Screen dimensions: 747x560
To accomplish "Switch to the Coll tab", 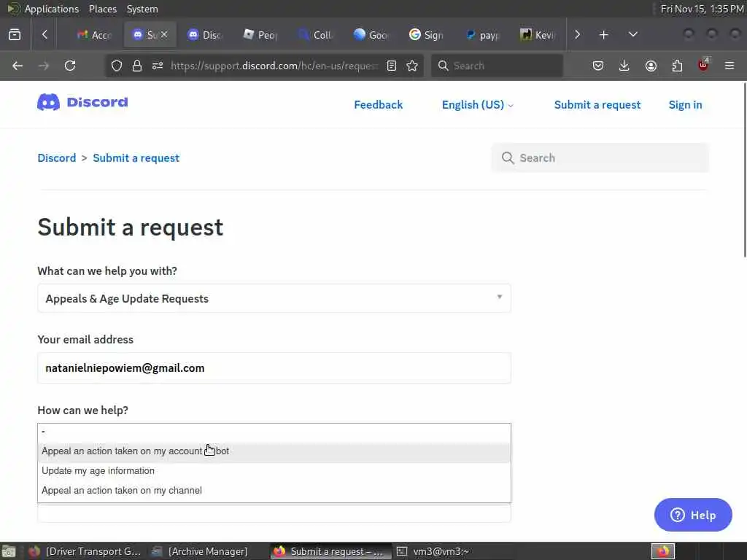I will pyautogui.click(x=316, y=35).
